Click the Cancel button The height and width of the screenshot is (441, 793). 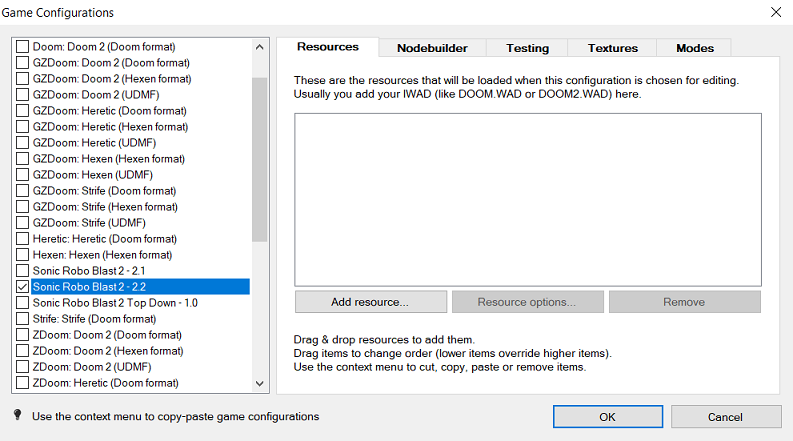(726, 417)
